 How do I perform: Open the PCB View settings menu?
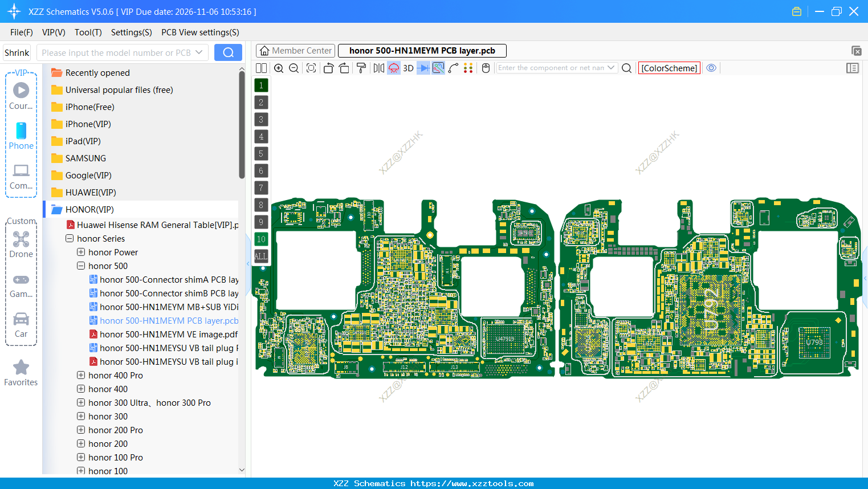[200, 32]
